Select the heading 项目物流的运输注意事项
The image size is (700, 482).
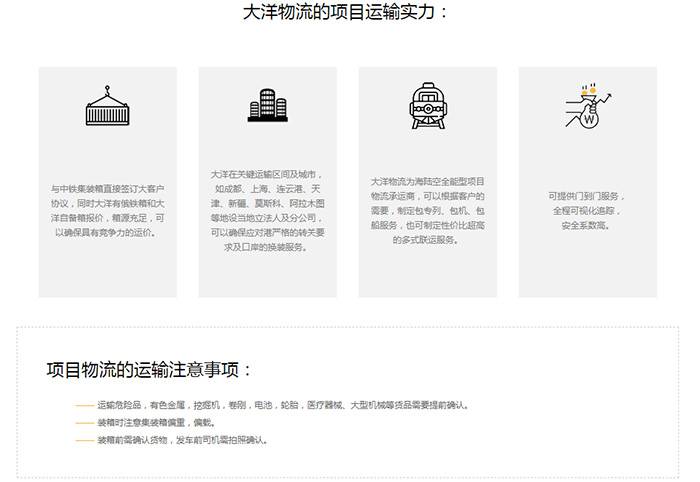tap(149, 370)
